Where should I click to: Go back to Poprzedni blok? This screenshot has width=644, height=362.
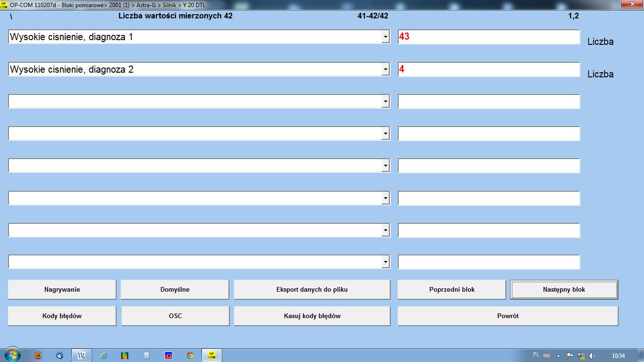pos(452,289)
